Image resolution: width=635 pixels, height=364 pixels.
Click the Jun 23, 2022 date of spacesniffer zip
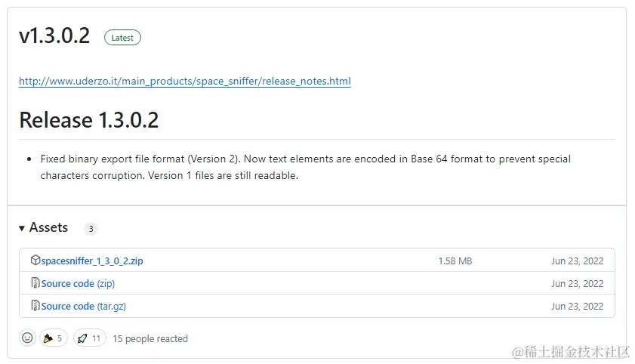[x=577, y=261]
